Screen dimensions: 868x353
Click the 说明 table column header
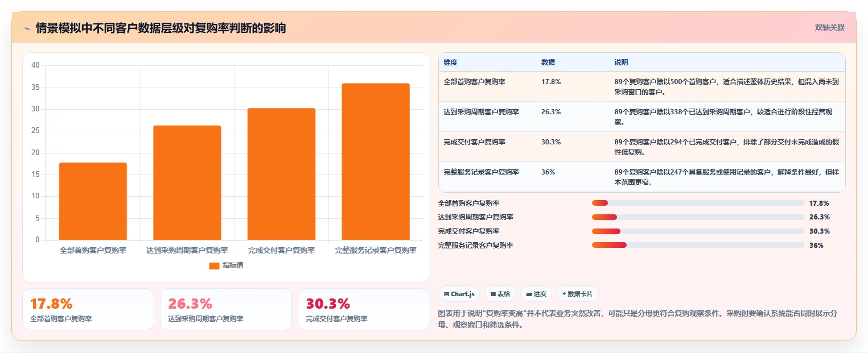(x=621, y=63)
